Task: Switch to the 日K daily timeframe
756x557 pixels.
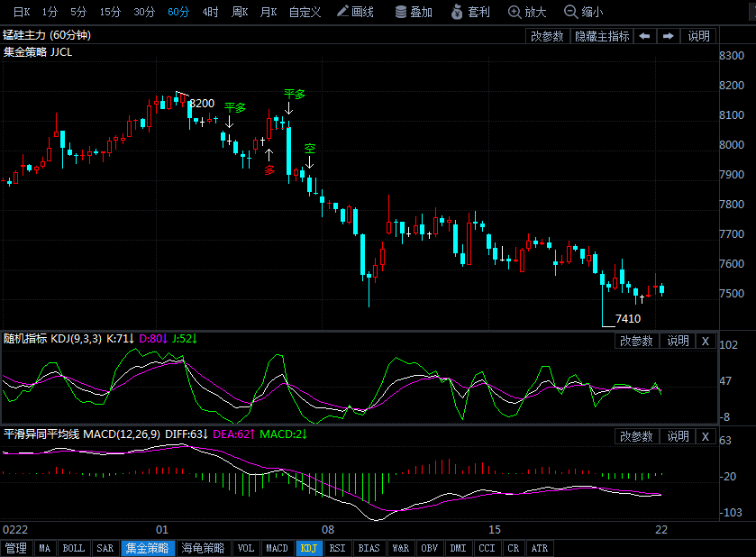Action: pyautogui.click(x=22, y=12)
